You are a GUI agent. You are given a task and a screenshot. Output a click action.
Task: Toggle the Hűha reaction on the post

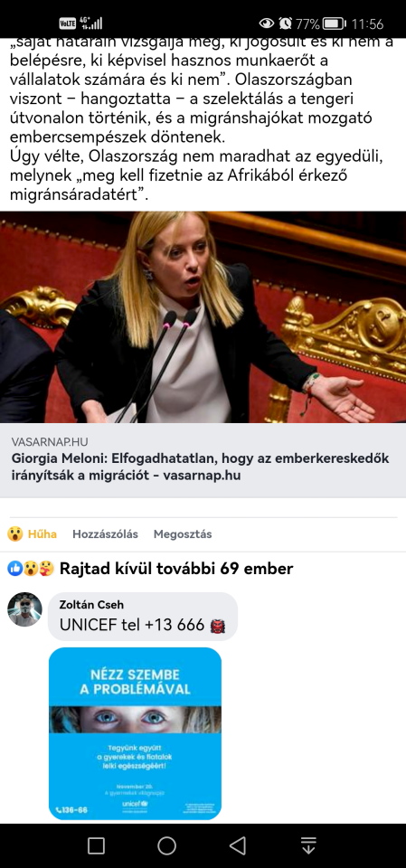point(33,534)
